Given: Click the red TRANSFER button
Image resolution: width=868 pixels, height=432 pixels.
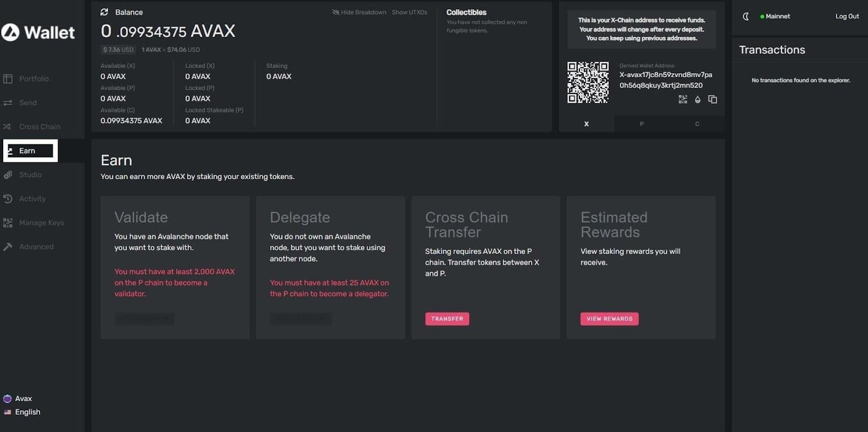Looking at the screenshot, I should [x=447, y=319].
